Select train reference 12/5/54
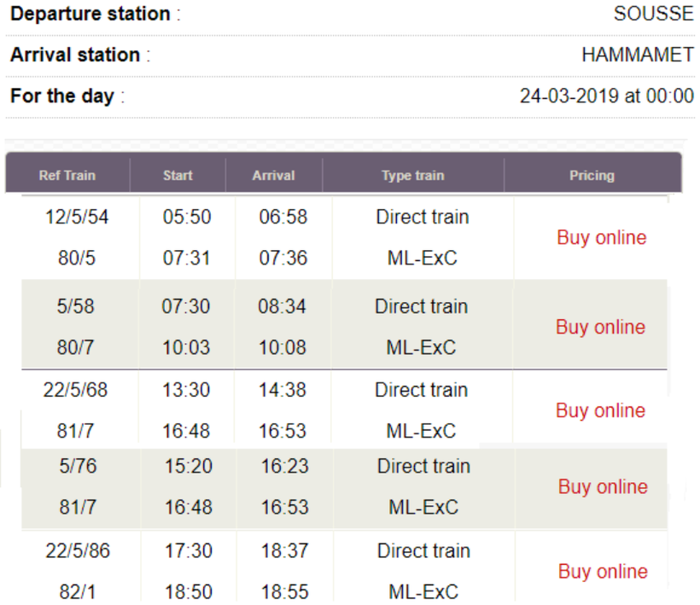This screenshot has height=605, width=700. point(77,217)
